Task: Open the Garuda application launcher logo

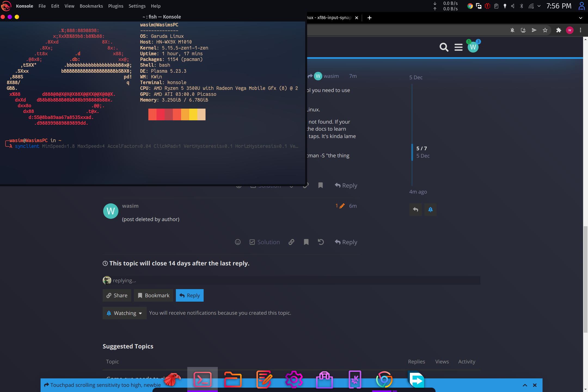Action: coord(6,6)
